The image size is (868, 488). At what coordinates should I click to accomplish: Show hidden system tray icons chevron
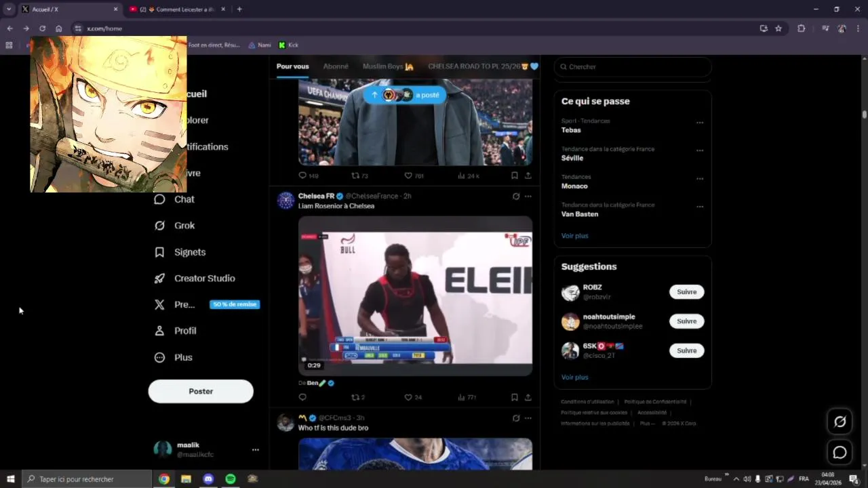737,479
